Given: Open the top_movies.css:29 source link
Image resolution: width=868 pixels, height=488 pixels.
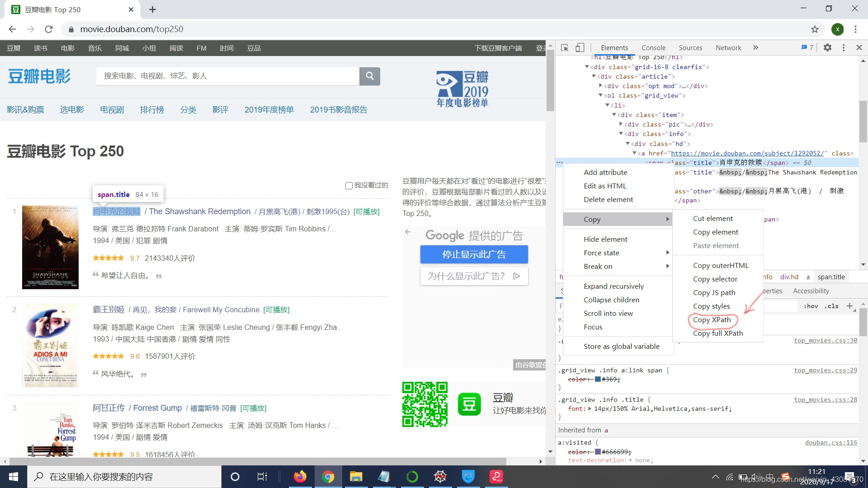Looking at the screenshot, I should (x=826, y=370).
